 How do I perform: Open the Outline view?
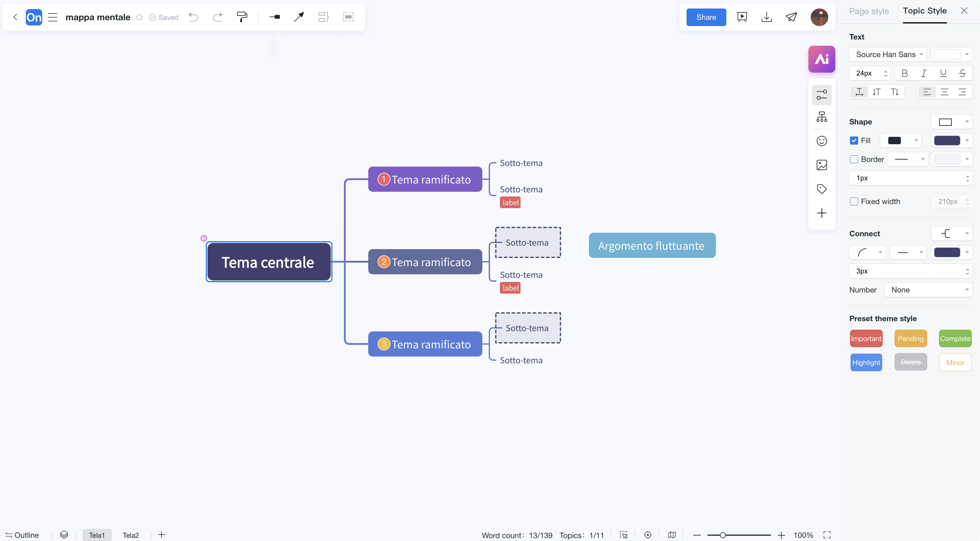22,535
